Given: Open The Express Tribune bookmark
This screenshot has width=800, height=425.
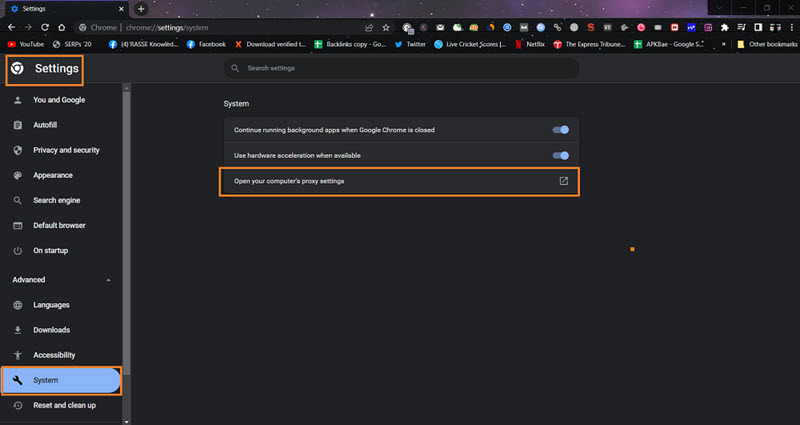Looking at the screenshot, I should click(x=589, y=44).
